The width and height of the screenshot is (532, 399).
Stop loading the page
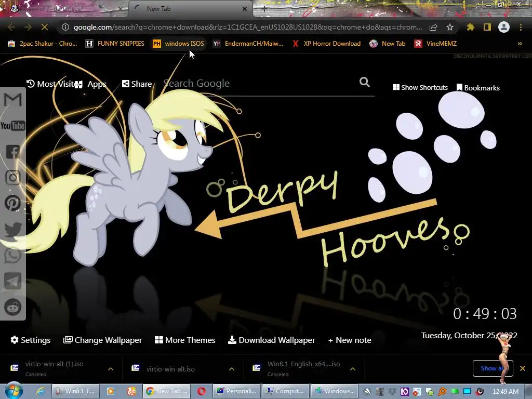click(x=45, y=27)
